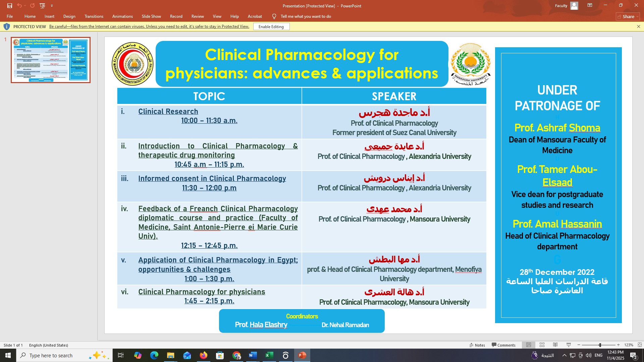Open Ribbon Display Options icon
Viewport: 644px width, 362px height.
[x=590, y=5]
